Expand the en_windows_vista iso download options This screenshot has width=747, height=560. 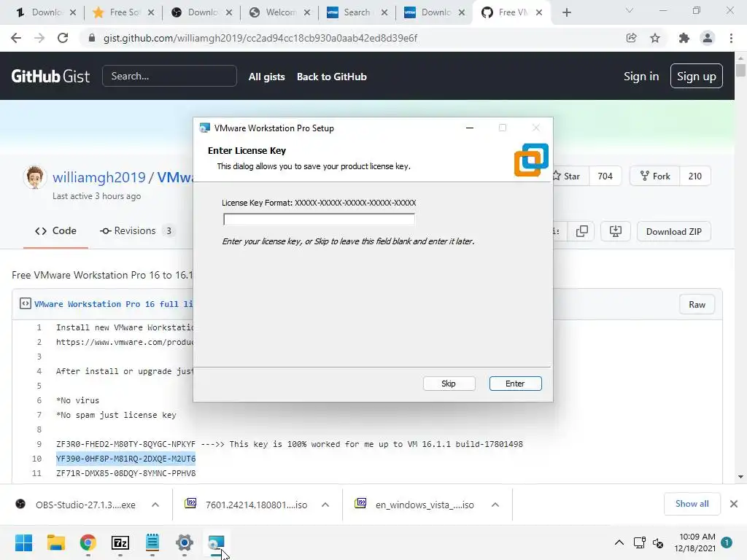[495, 505]
